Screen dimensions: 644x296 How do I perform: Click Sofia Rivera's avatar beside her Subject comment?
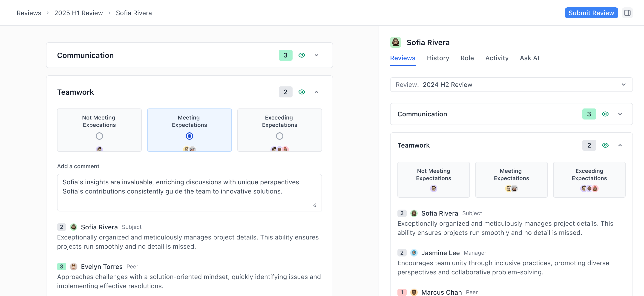pyautogui.click(x=74, y=227)
